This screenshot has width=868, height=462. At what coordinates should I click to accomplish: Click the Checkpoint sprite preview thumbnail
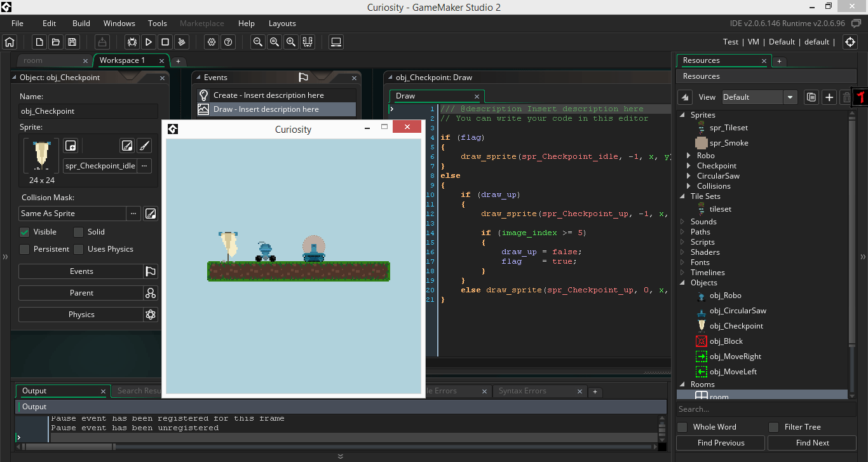pos(41,156)
